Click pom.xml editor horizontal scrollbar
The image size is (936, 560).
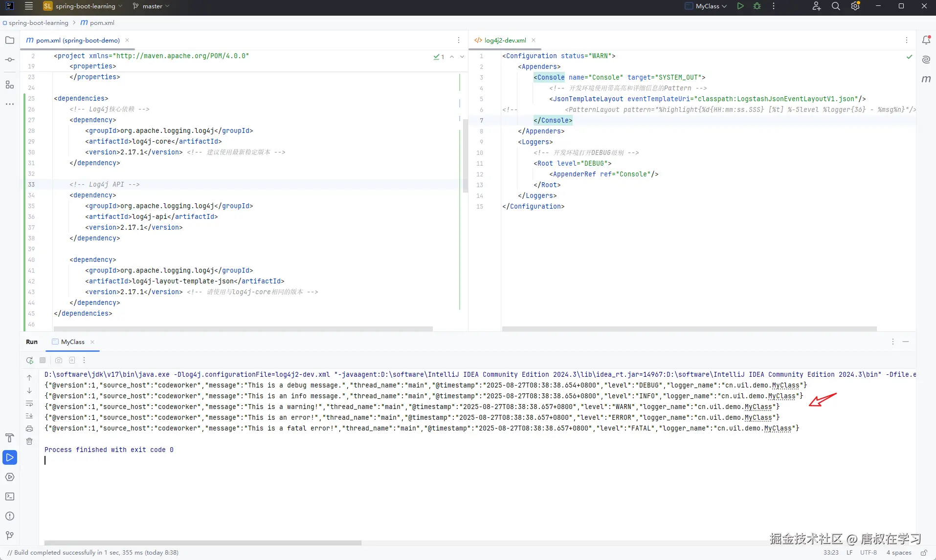tap(243, 329)
